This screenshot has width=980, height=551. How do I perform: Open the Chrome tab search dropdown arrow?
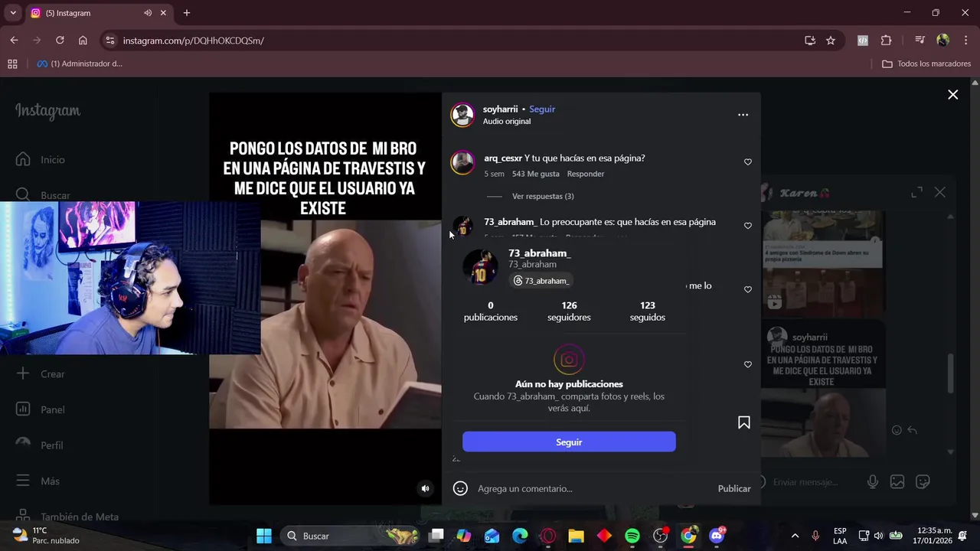tap(12, 13)
